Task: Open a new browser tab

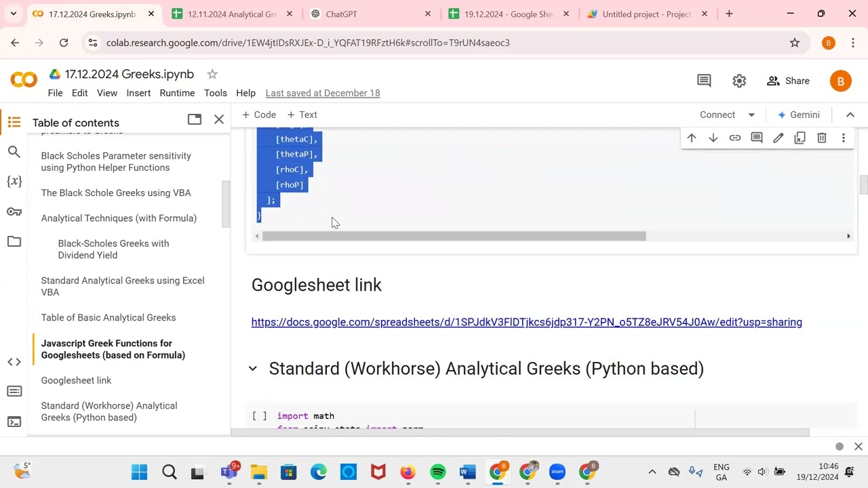Action: click(x=729, y=14)
